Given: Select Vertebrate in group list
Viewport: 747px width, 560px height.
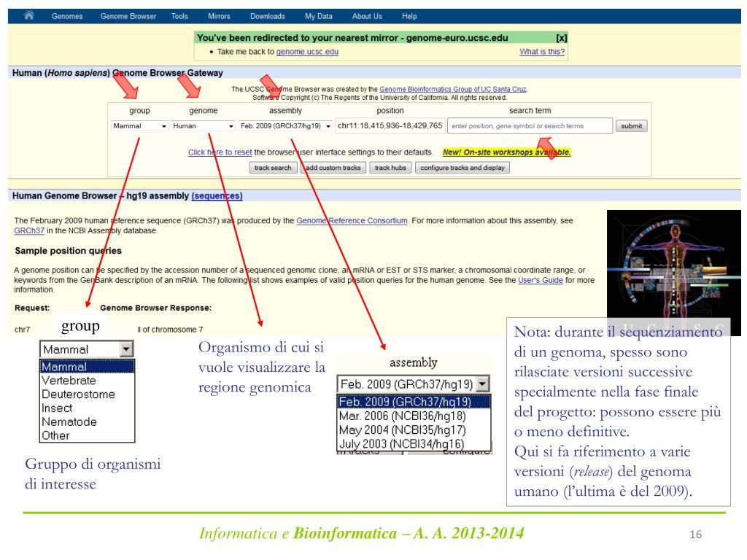Looking at the screenshot, I should point(88,381).
